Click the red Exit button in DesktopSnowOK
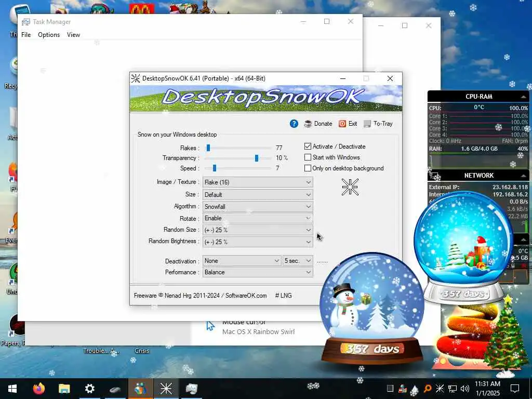This screenshot has width=532, height=399. [x=348, y=124]
